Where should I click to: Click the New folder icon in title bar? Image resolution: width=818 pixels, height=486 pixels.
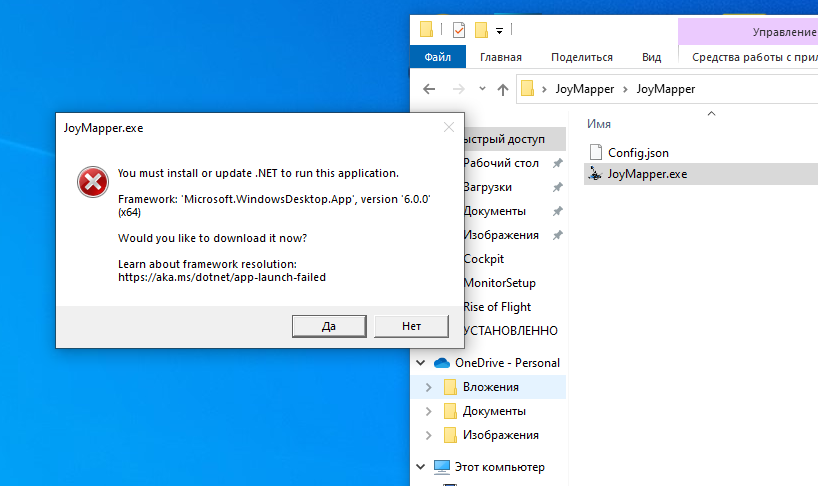coord(481,30)
